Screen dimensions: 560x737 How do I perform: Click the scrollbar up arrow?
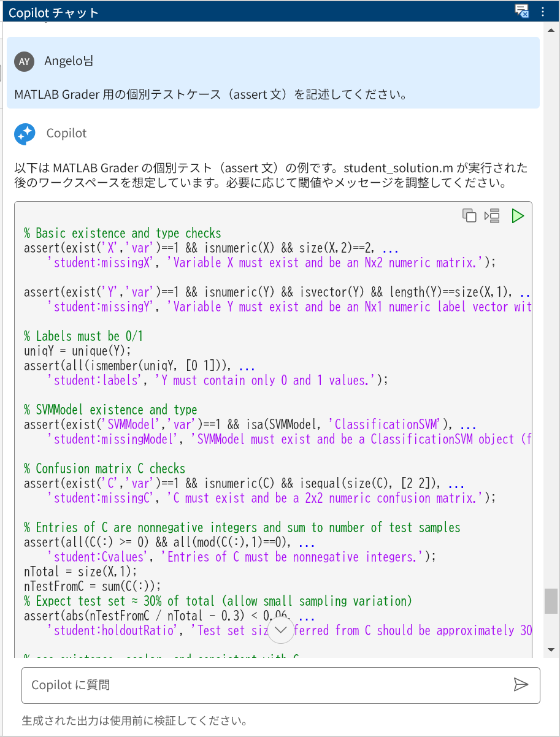pos(551,29)
